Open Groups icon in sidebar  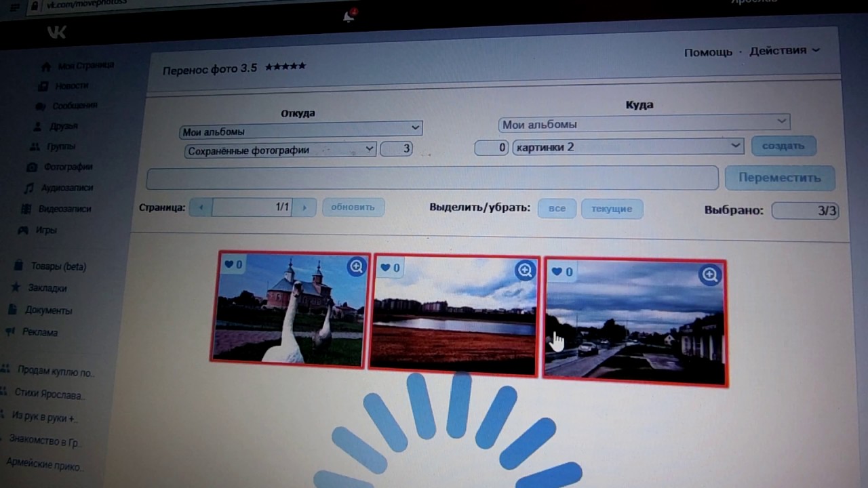click(35, 146)
